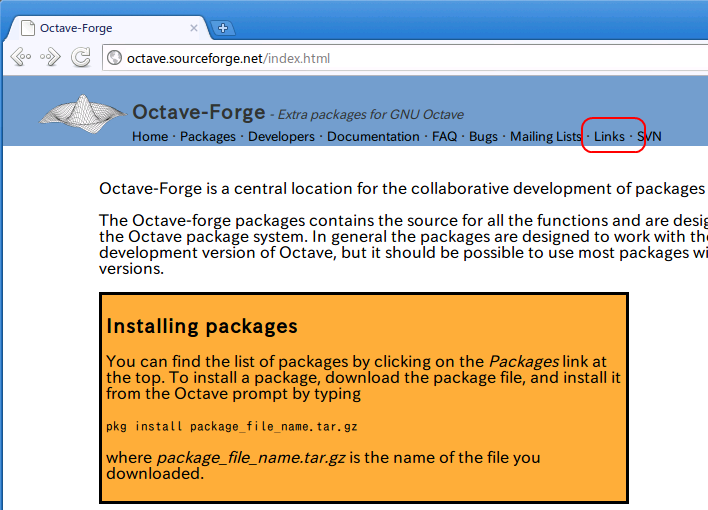Open a new tab with the plus button

(223, 28)
